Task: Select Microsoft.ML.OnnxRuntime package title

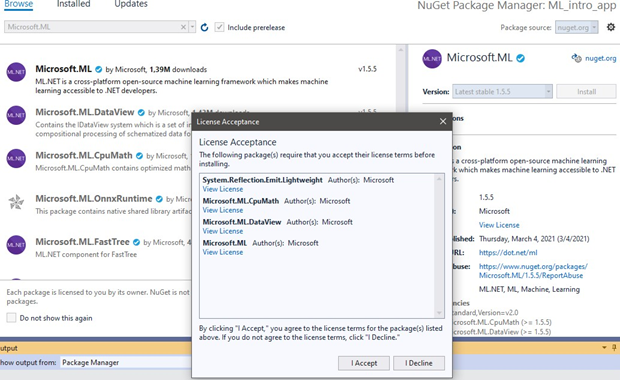Action: (x=94, y=198)
